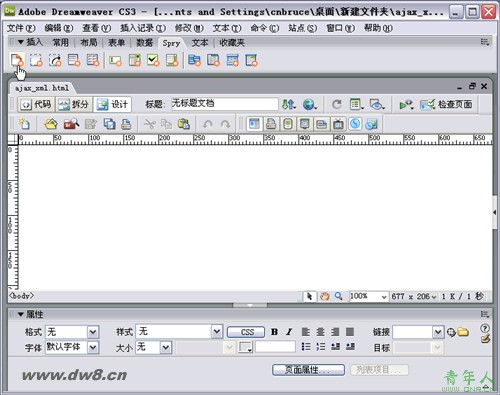Screen dimensions: 500x395
Task: Select the Hand tool in status bar
Action: point(324,296)
